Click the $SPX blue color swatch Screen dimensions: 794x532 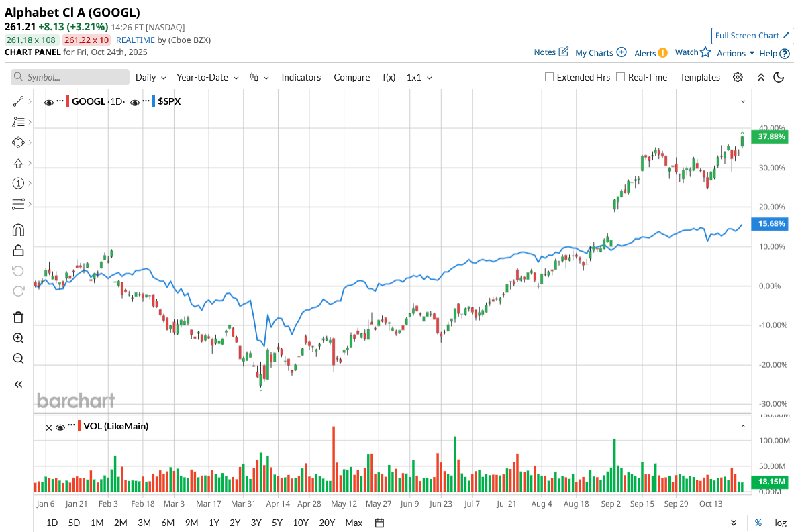154,101
